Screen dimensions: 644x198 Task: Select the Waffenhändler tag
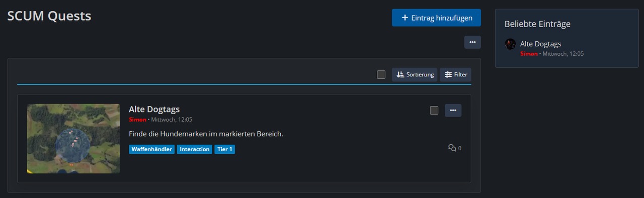pos(151,149)
